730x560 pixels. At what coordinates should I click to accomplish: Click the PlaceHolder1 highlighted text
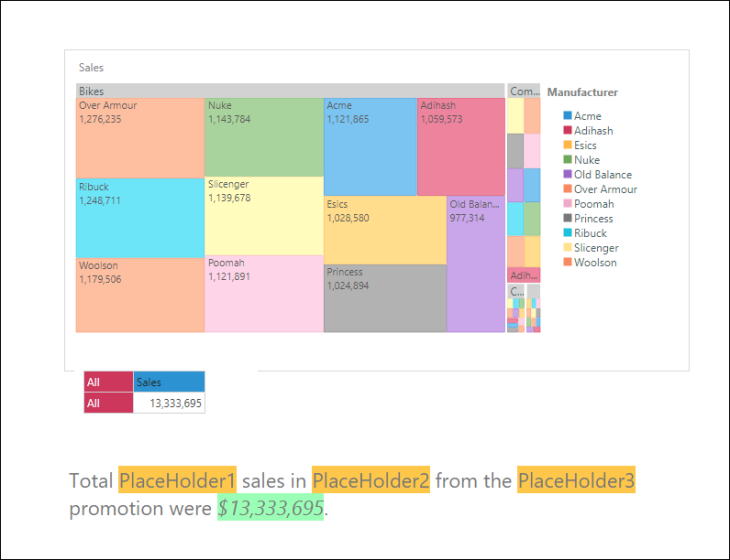pos(177,481)
